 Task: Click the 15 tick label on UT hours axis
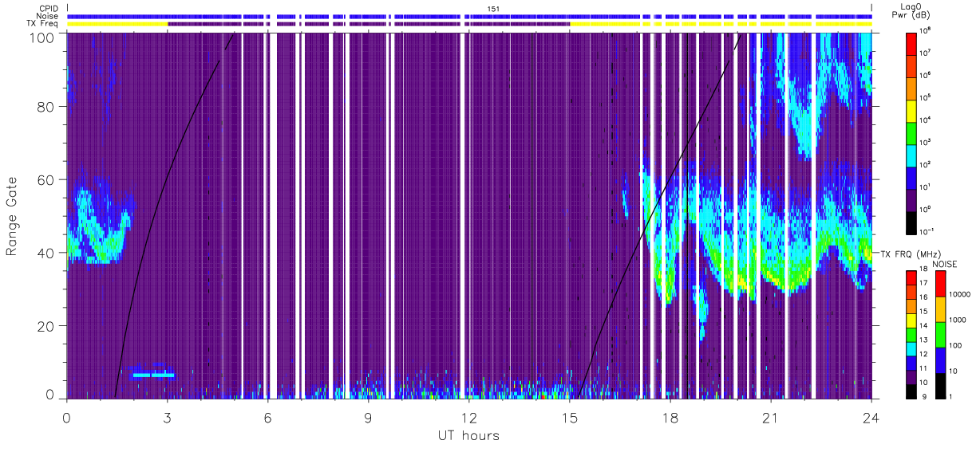(x=570, y=418)
